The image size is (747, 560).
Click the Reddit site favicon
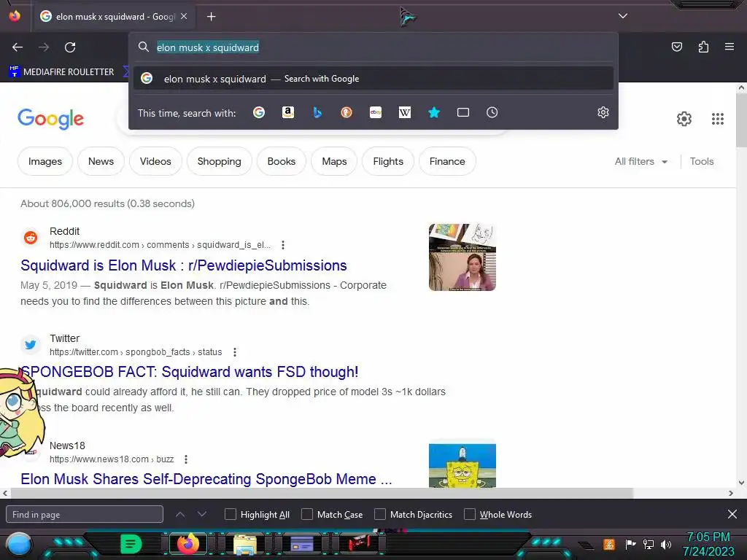click(x=31, y=237)
